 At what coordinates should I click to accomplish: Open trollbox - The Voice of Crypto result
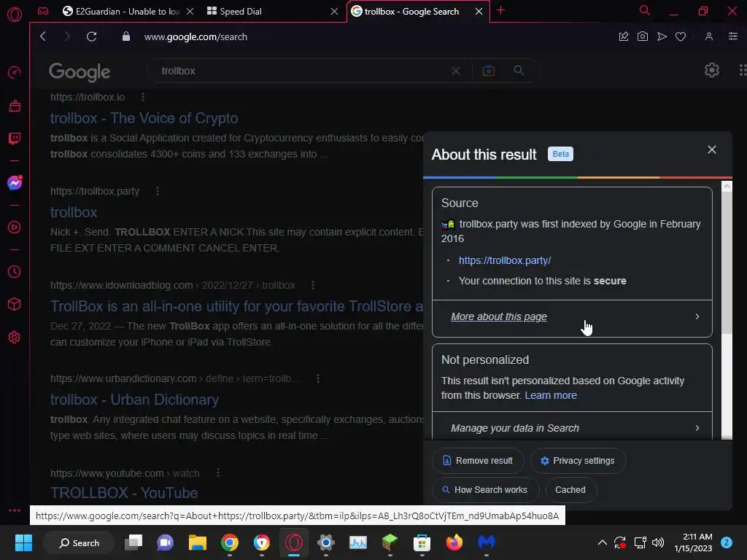144,118
